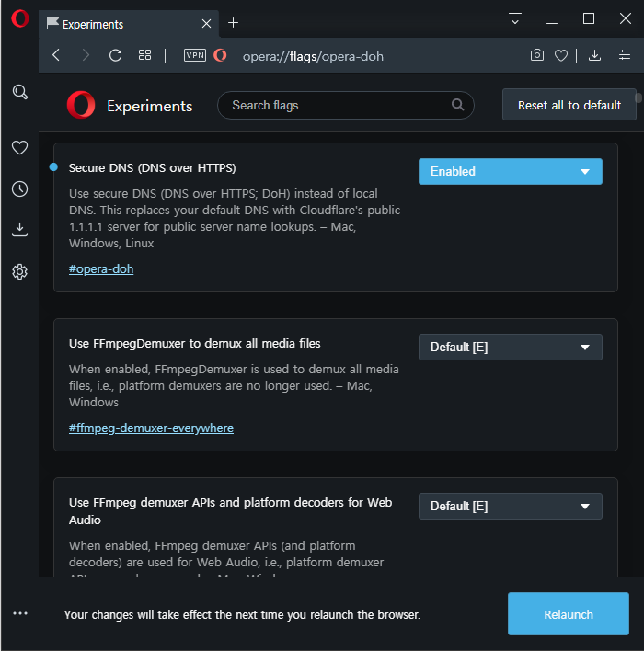Take a snapshot with camera icon
Screen dimensions: 644x651
tap(536, 55)
